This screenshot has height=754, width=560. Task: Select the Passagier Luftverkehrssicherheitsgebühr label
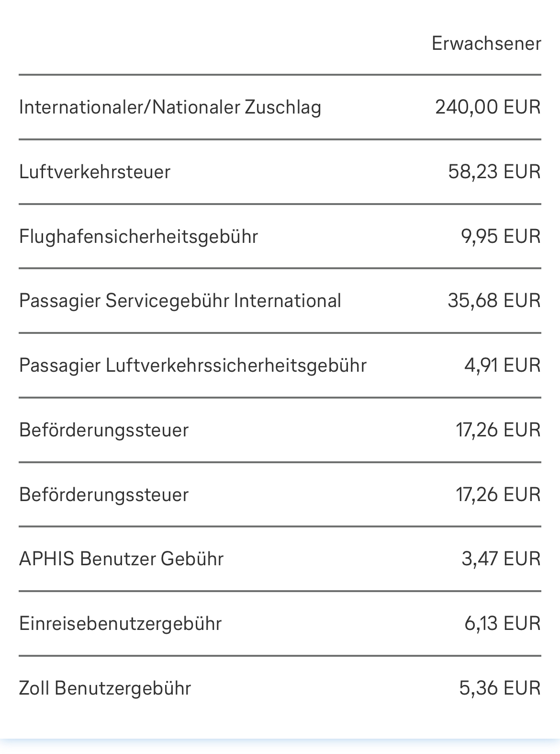pyautogui.click(x=193, y=366)
